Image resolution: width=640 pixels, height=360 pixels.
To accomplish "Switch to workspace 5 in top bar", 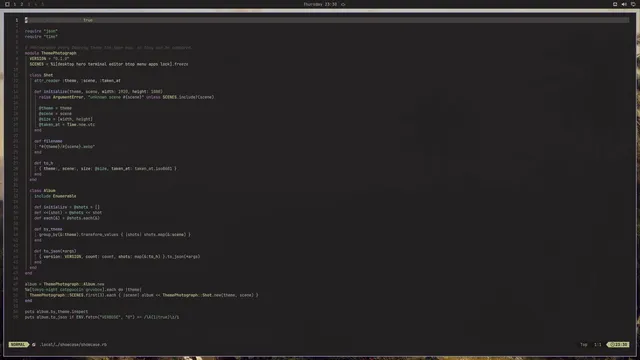I will [42, 4].
